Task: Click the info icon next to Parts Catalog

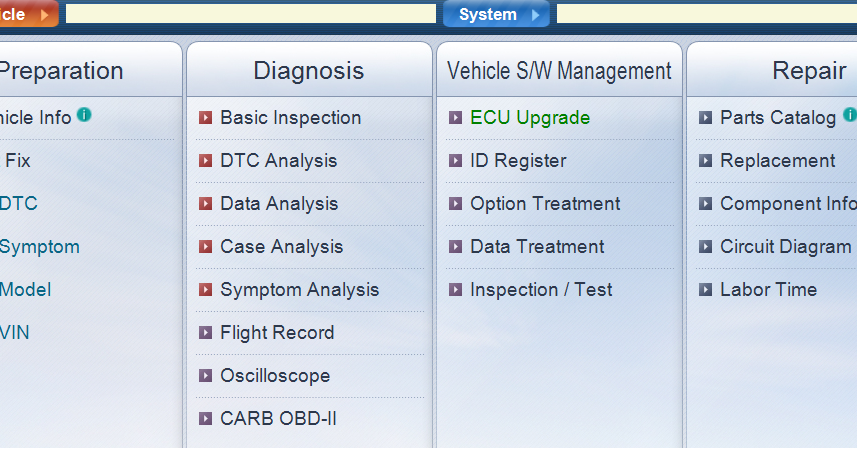Action: (850, 115)
